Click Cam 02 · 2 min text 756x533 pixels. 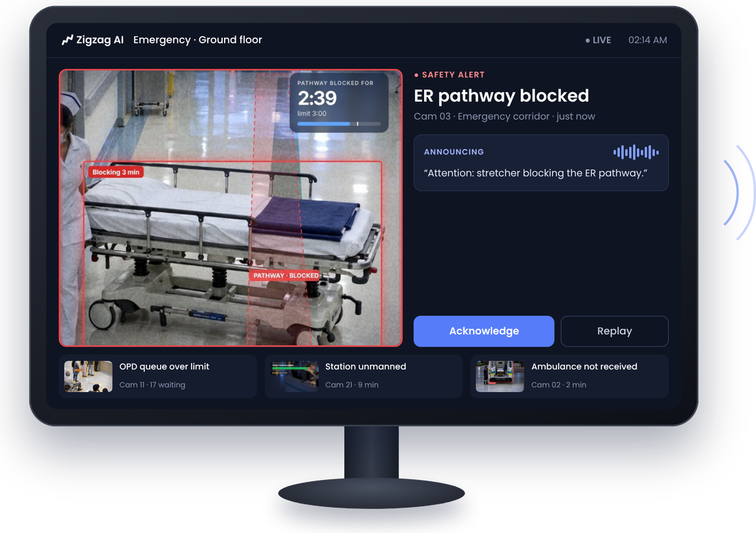(558, 385)
